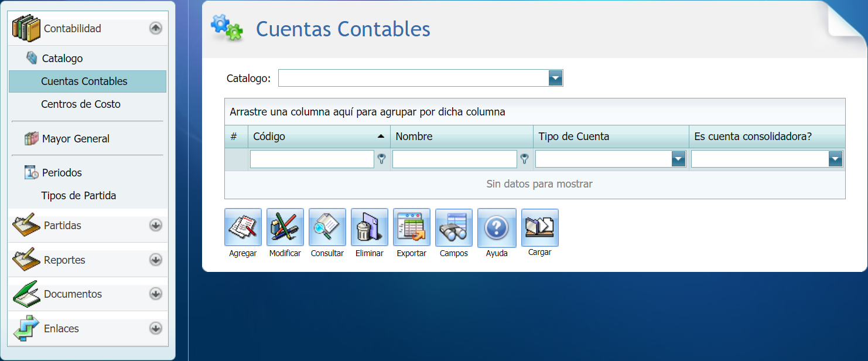Open the Es cuenta consolidadora dropdown
Image resolution: width=868 pixels, height=361 pixels.
coord(835,158)
